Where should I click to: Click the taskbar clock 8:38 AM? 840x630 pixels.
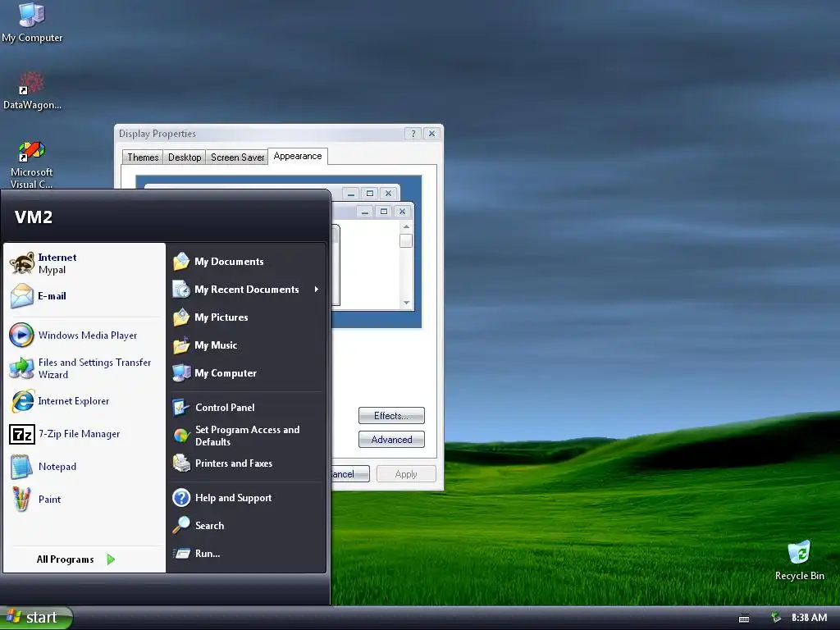pos(809,618)
